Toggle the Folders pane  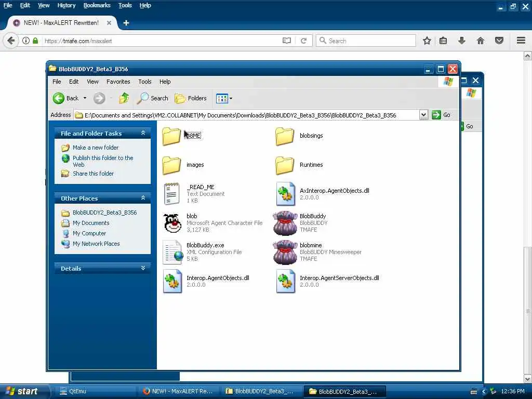[191, 98]
